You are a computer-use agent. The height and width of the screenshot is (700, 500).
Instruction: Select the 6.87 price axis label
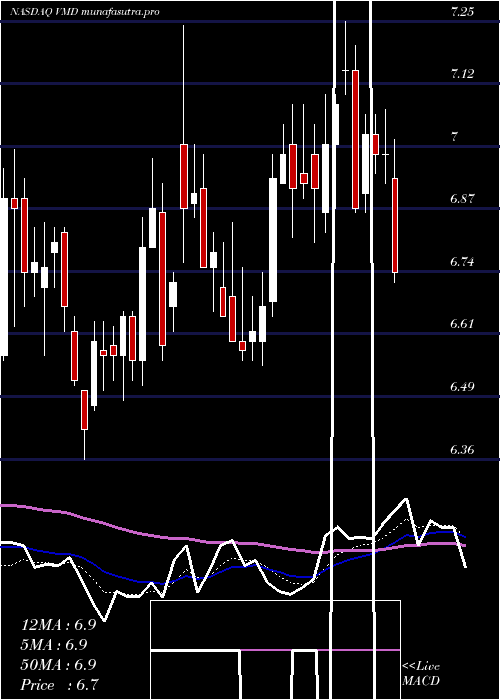[462, 199]
